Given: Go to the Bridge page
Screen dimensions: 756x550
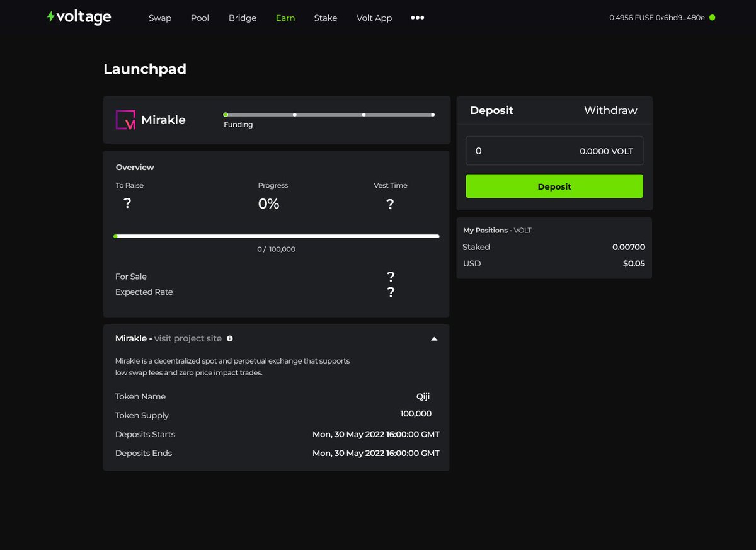Looking at the screenshot, I should coord(243,18).
